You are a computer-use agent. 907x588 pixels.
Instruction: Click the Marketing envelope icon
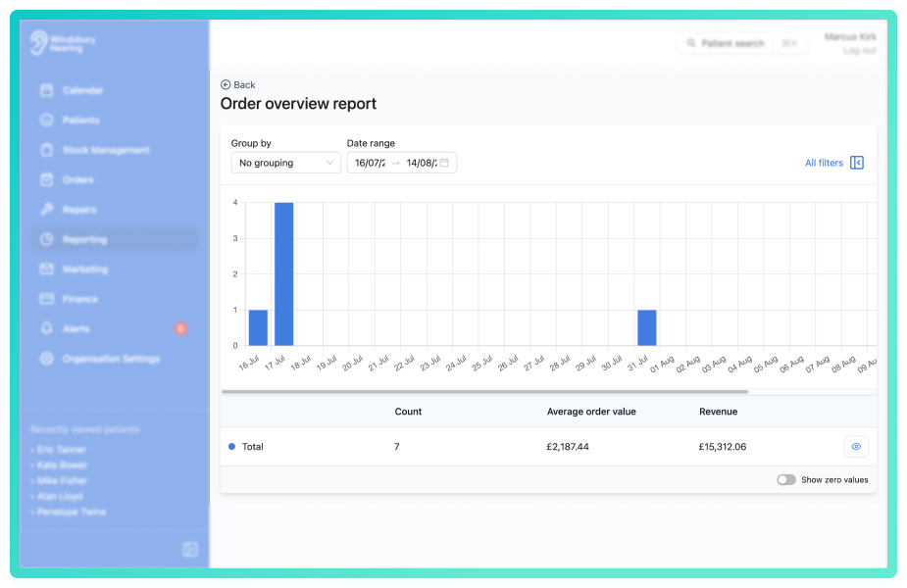click(47, 269)
